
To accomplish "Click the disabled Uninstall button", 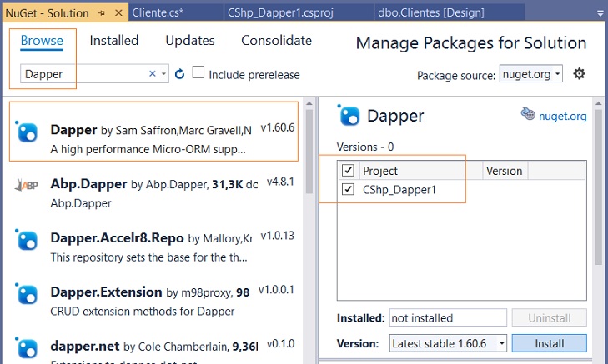I will tap(549, 318).
